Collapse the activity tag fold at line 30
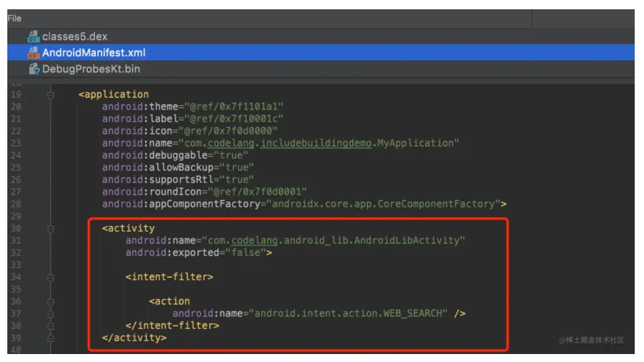Image resolution: width=644 pixels, height=362 pixels. tap(51, 229)
